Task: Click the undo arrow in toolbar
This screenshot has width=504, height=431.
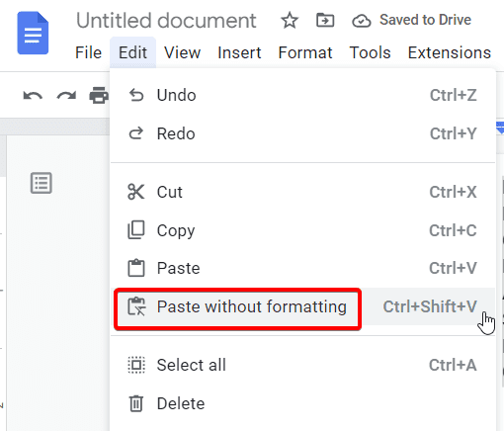Action: click(33, 96)
